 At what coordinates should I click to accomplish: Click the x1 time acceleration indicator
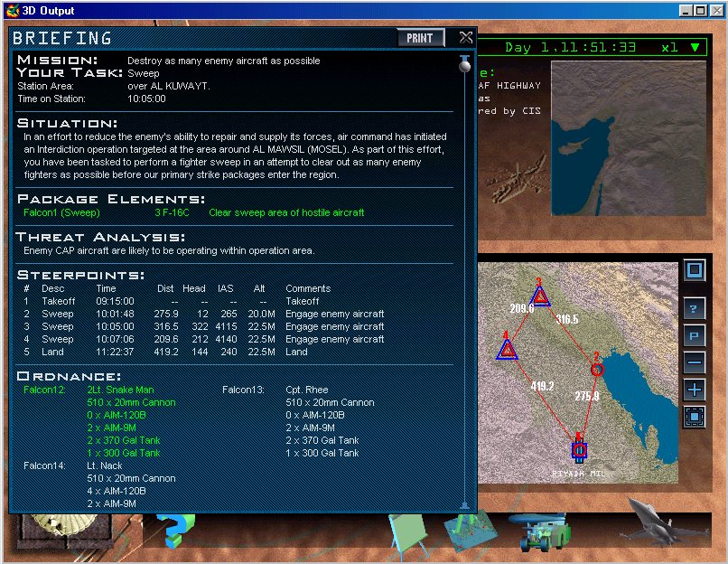[669, 47]
